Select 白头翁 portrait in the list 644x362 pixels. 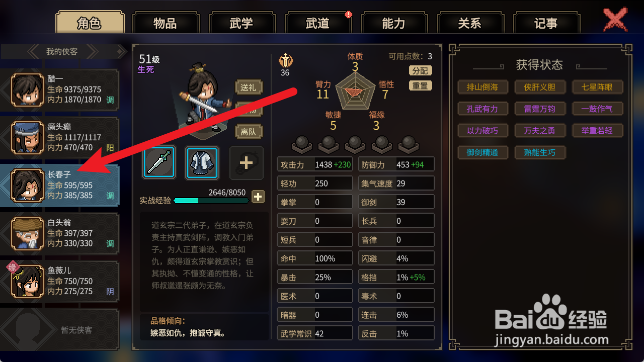click(x=28, y=233)
